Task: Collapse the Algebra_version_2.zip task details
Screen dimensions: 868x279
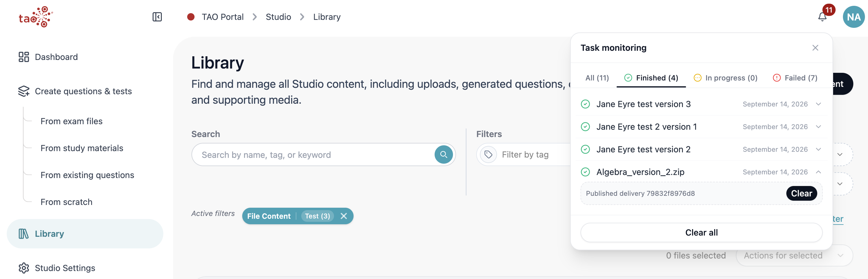Action: click(x=818, y=172)
